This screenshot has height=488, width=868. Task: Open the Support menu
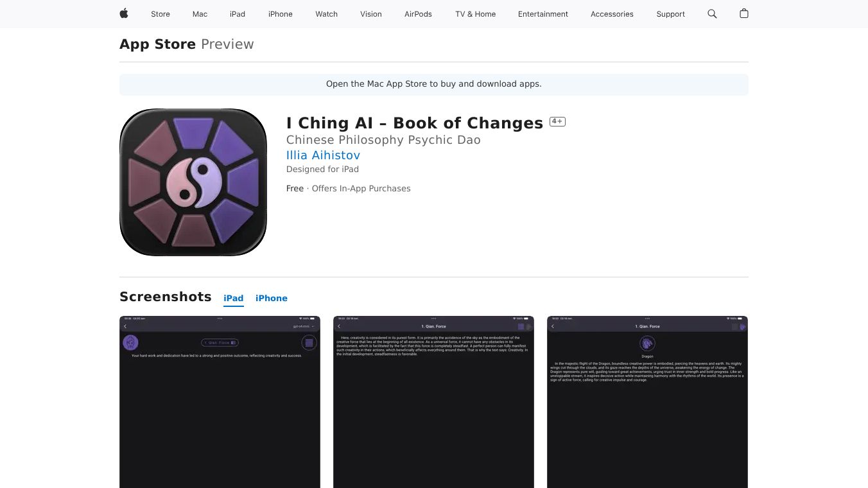tap(671, 14)
